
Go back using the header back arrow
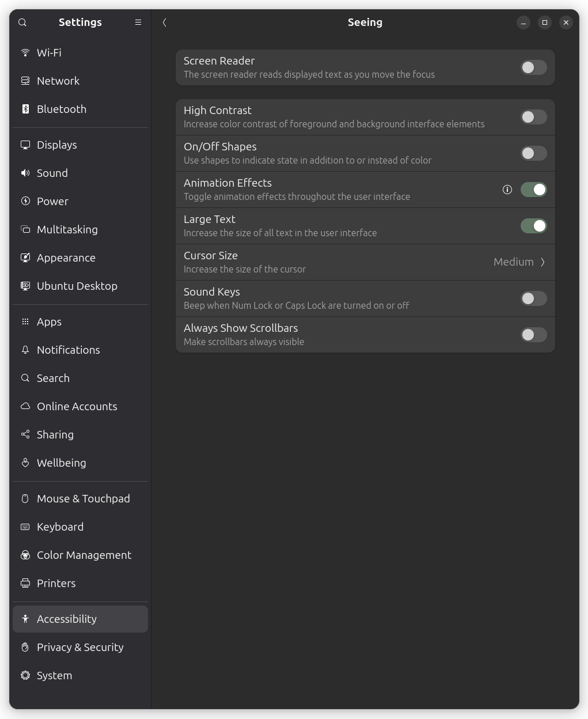pyautogui.click(x=165, y=22)
